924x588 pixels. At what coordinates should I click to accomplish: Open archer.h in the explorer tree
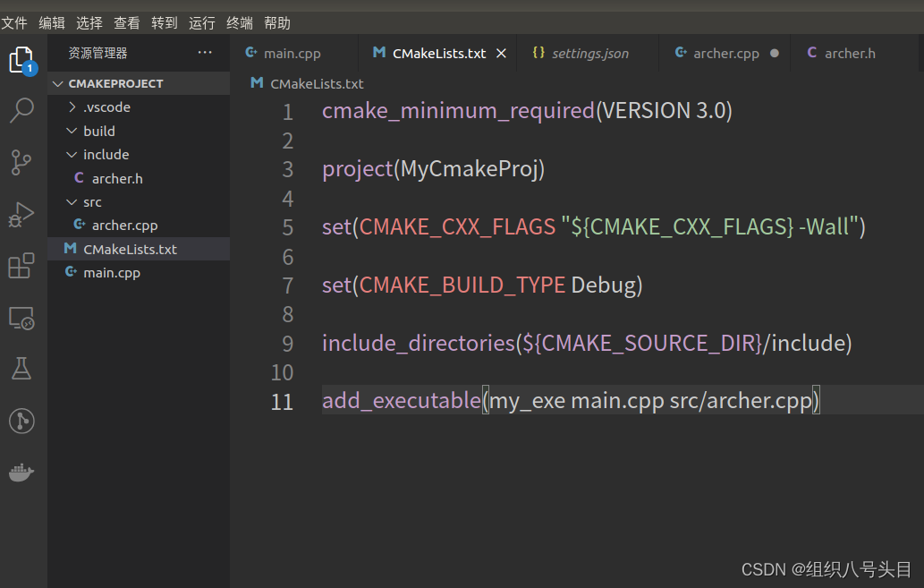click(139, 178)
